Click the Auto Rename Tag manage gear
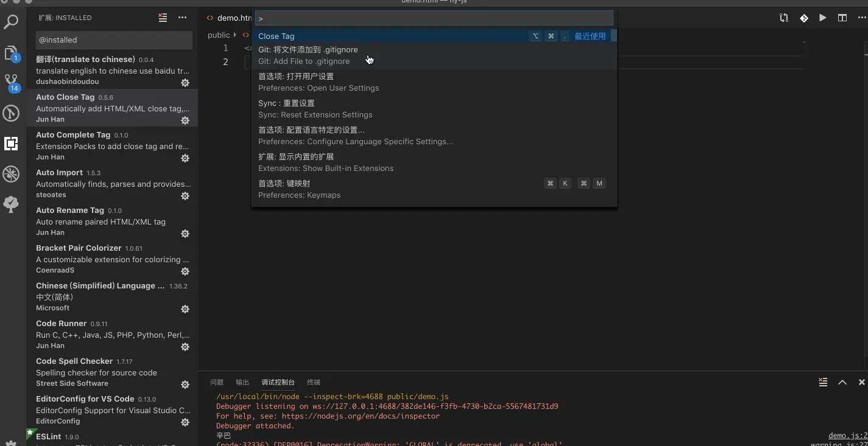Viewport: 868px width, 446px height. pyautogui.click(x=185, y=234)
